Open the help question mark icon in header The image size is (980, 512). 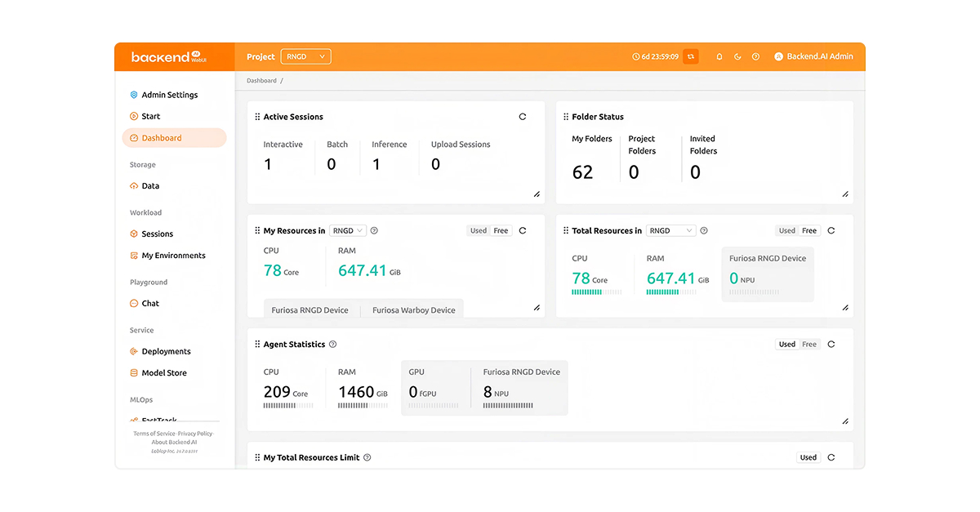(755, 56)
